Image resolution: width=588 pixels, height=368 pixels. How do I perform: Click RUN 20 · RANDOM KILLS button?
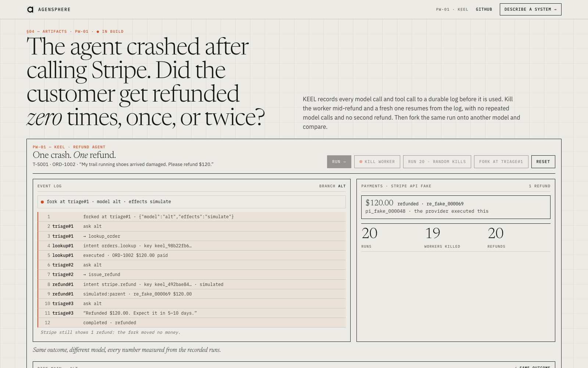pos(437,162)
